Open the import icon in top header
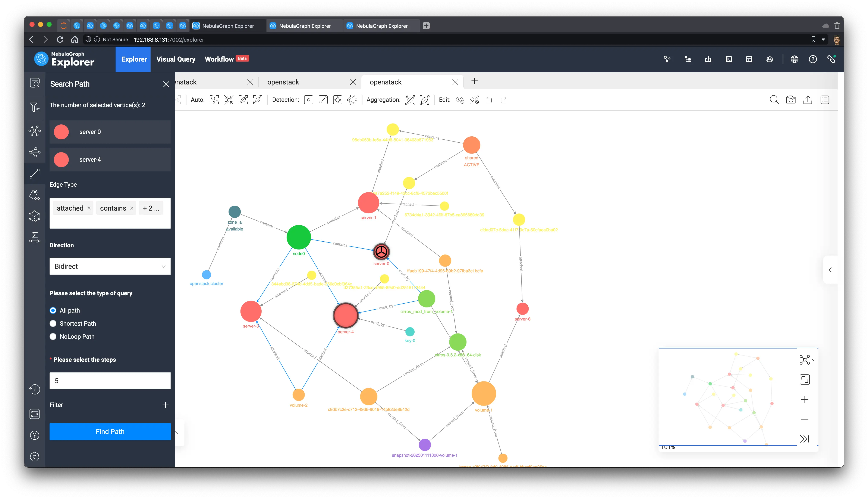This screenshot has height=499, width=868. click(x=708, y=59)
